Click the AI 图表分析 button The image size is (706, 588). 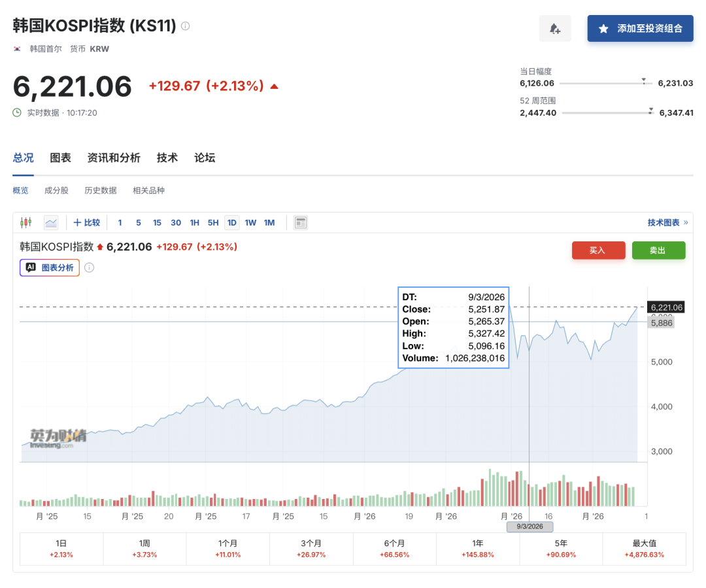50,268
